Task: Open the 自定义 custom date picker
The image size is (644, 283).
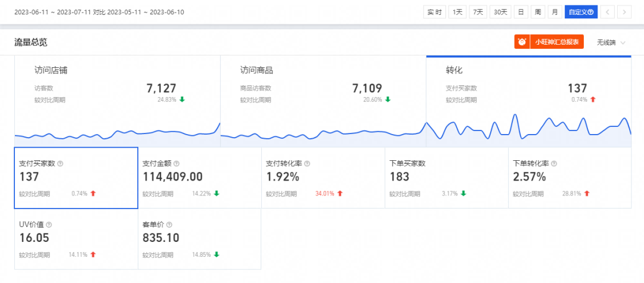Action: [x=581, y=12]
